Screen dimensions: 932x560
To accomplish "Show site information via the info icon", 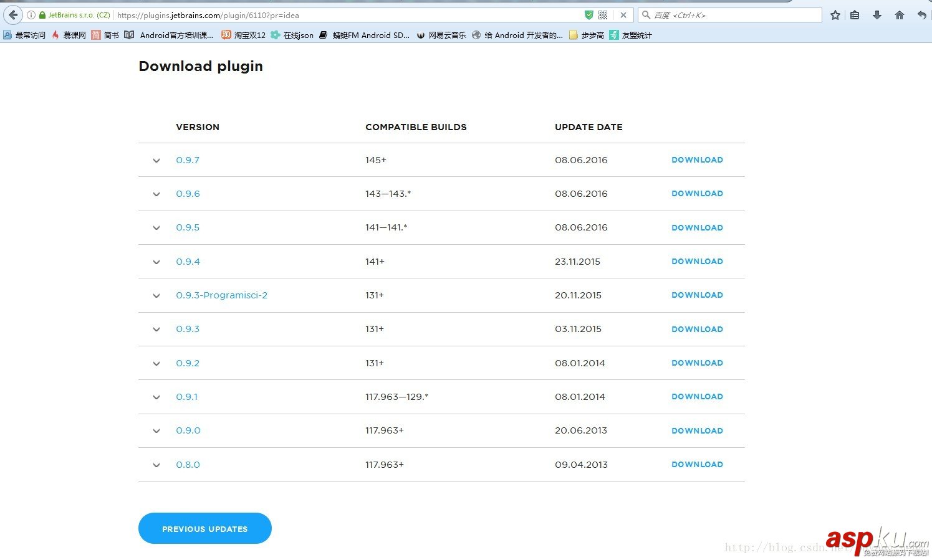I will [x=31, y=15].
